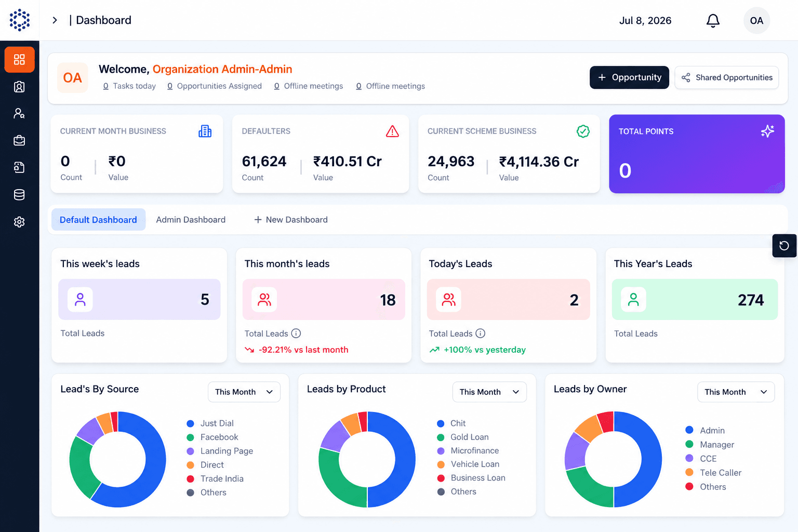Click the -92.21% vs last month text
Viewport: 798px width, 532px height.
(303, 350)
